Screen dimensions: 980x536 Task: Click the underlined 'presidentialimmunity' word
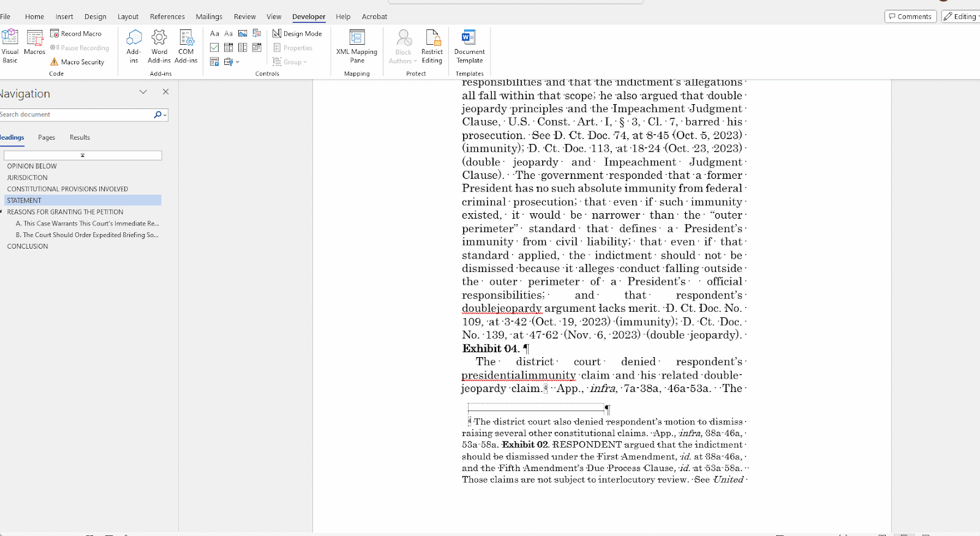518,375
